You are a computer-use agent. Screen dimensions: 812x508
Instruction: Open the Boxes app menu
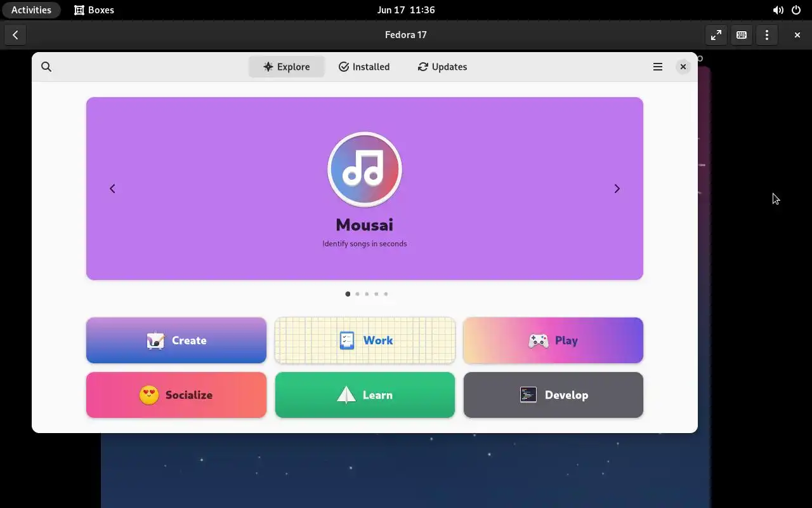pos(94,10)
